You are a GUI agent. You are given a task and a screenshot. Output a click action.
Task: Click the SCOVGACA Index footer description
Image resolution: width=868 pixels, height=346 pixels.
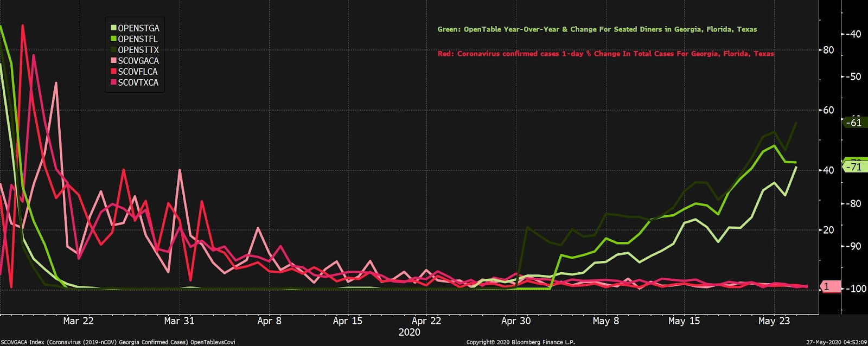pos(118,342)
